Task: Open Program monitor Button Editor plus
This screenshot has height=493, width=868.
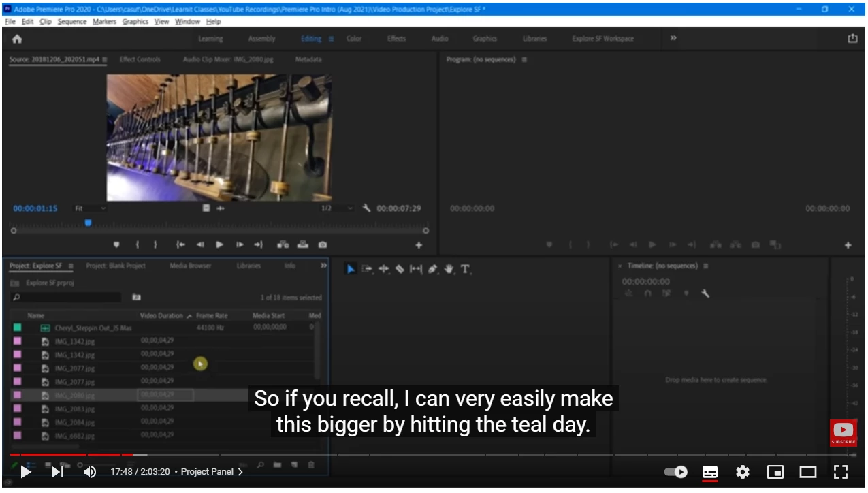Action: click(x=848, y=245)
